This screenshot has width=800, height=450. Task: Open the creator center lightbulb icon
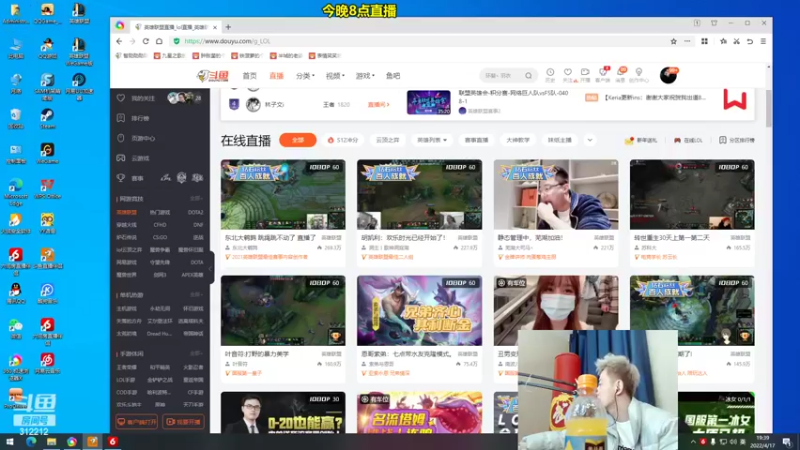[639, 74]
